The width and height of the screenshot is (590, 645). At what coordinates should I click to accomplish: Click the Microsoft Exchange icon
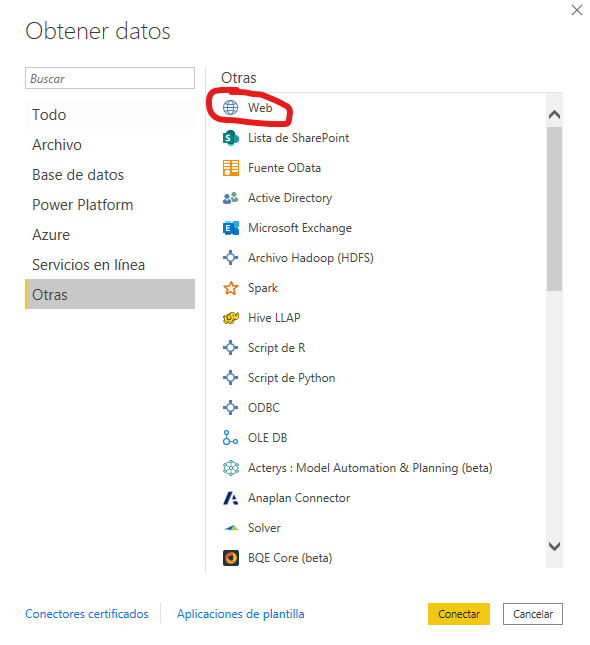(x=230, y=228)
